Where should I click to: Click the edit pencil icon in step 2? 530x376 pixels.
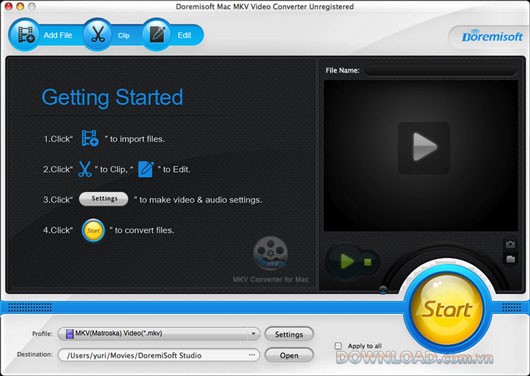click(x=146, y=169)
